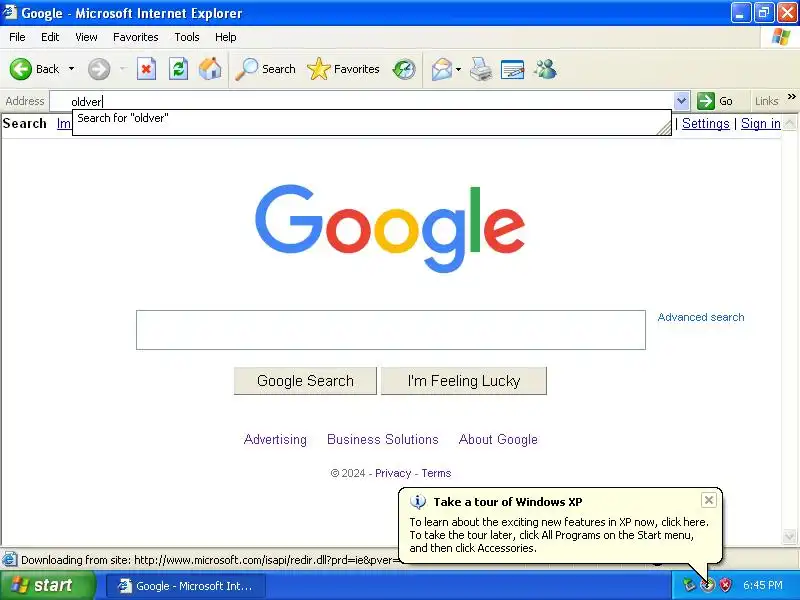Open History with the clock icon
This screenshot has width=800, height=600.
[404, 69]
